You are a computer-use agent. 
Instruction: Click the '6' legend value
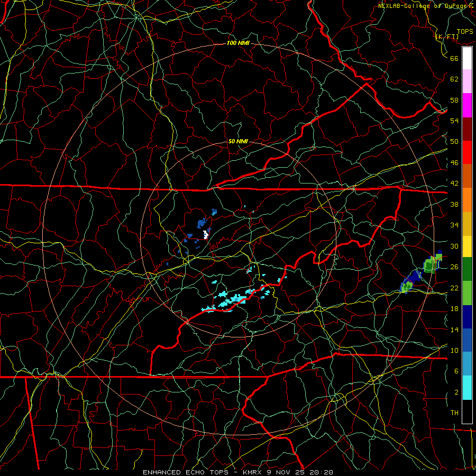pyautogui.click(x=456, y=371)
